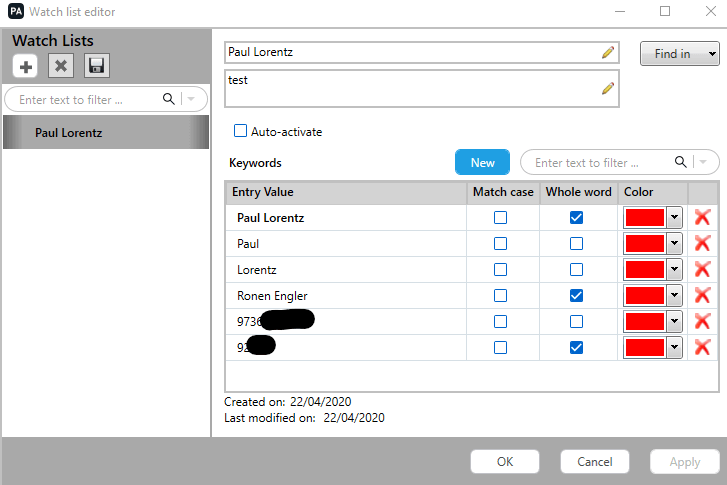
Task: Open the Find in dropdown
Action: click(x=680, y=54)
